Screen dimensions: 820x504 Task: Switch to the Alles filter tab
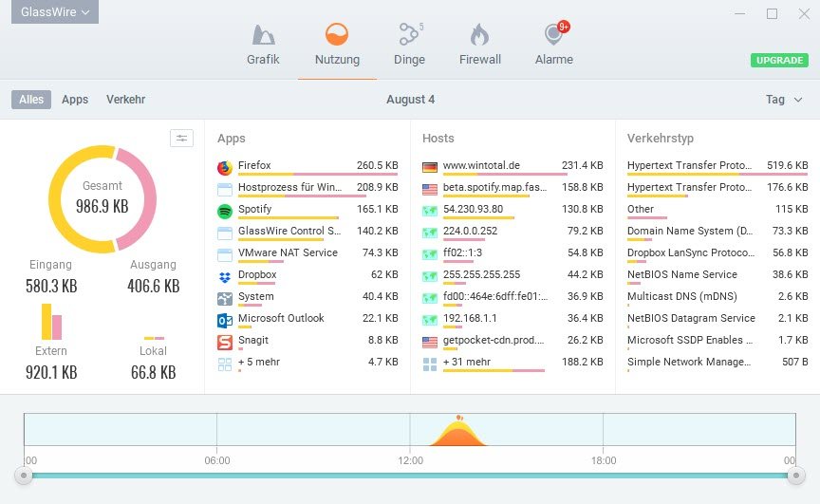tap(31, 100)
